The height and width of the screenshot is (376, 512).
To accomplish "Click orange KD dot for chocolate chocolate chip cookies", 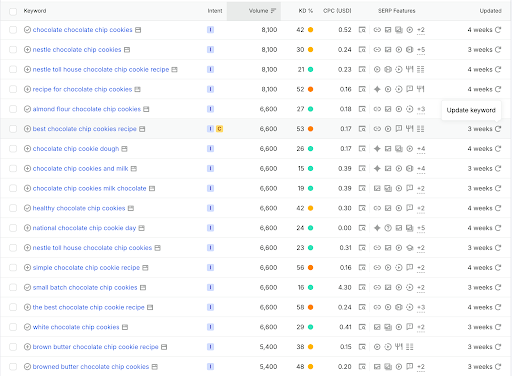I will [x=310, y=30].
